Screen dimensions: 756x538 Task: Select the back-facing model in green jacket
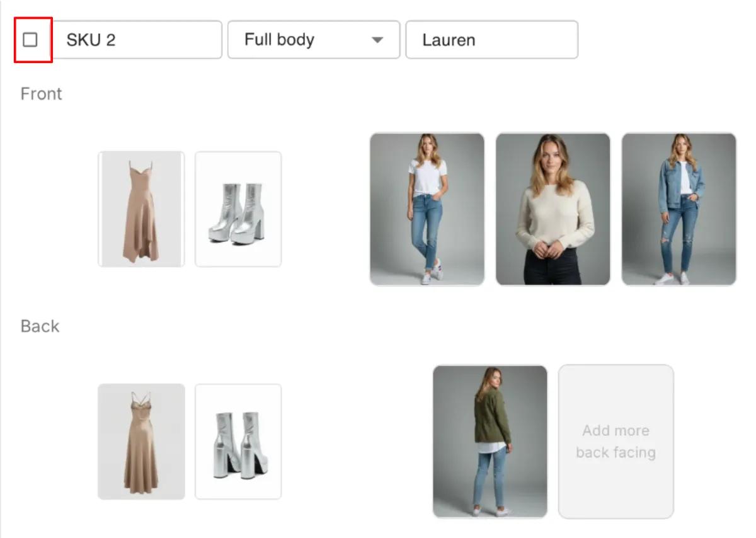point(490,441)
